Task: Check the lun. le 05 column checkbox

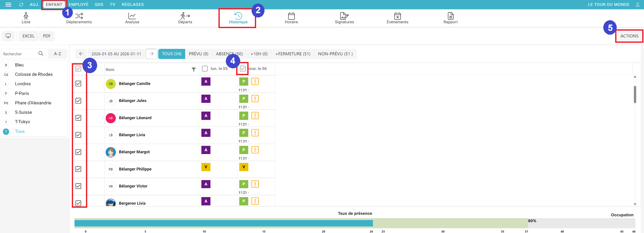Action: 205,69
